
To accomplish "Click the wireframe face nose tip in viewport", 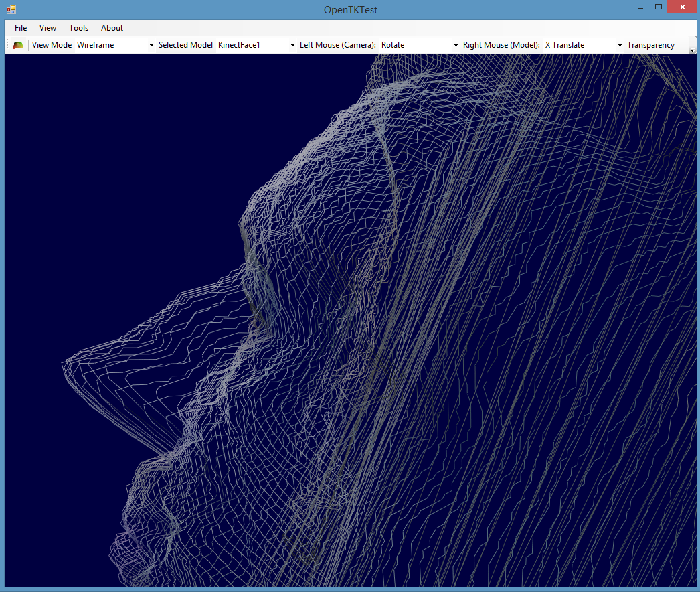I will pyautogui.click(x=64, y=364).
